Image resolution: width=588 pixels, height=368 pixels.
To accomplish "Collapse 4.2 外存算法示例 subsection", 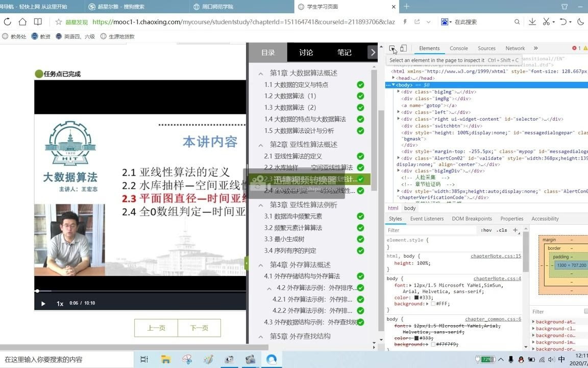I will coord(269,288).
